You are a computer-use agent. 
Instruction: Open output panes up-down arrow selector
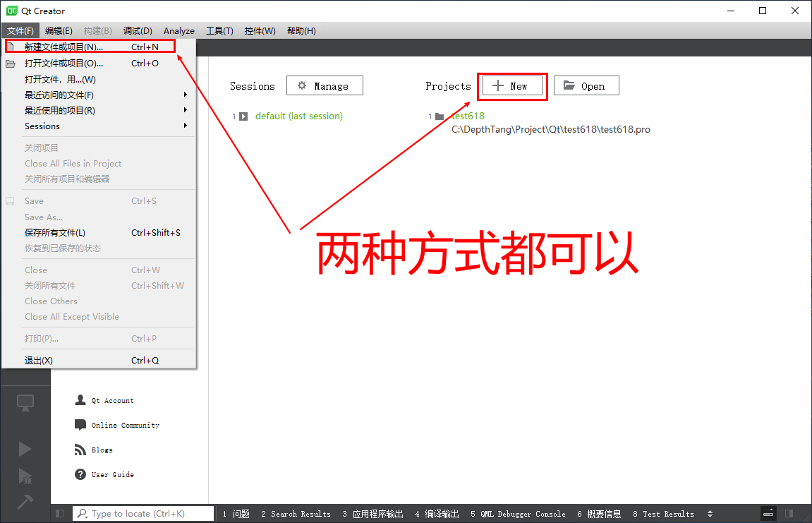coord(710,514)
